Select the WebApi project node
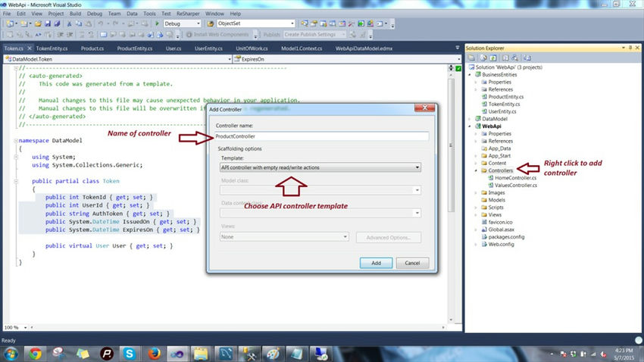644x362 pixels. tap(491, 126)
